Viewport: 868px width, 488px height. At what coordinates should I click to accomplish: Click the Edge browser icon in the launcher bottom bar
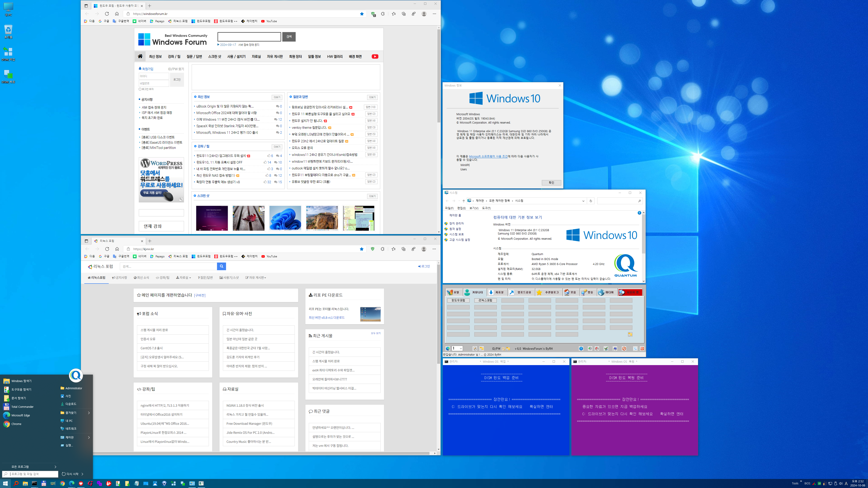pyautogui.click(x=448, y=349)
